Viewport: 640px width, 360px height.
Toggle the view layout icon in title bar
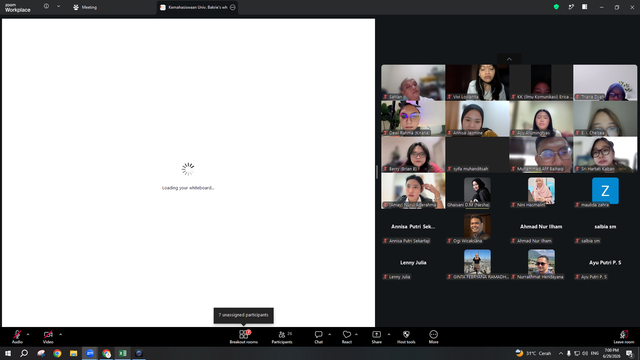click(x=584, y=7)
